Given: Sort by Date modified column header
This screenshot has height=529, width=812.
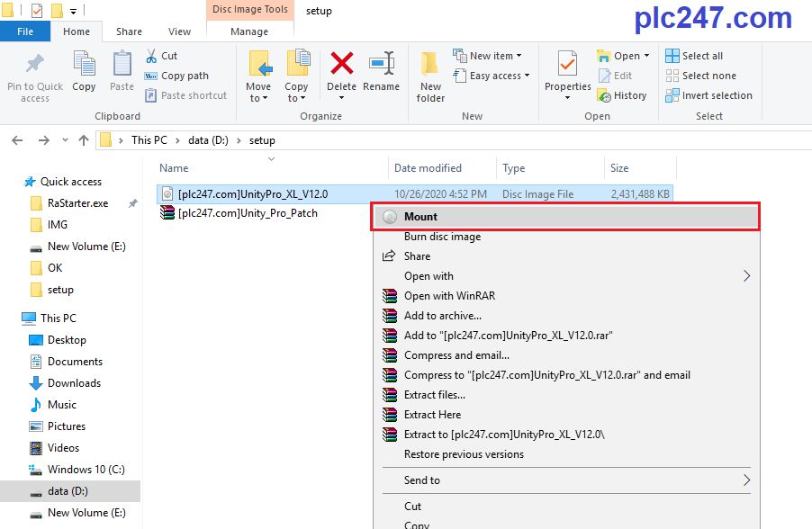Looking at the screenshot, I should tap(442, 167).
